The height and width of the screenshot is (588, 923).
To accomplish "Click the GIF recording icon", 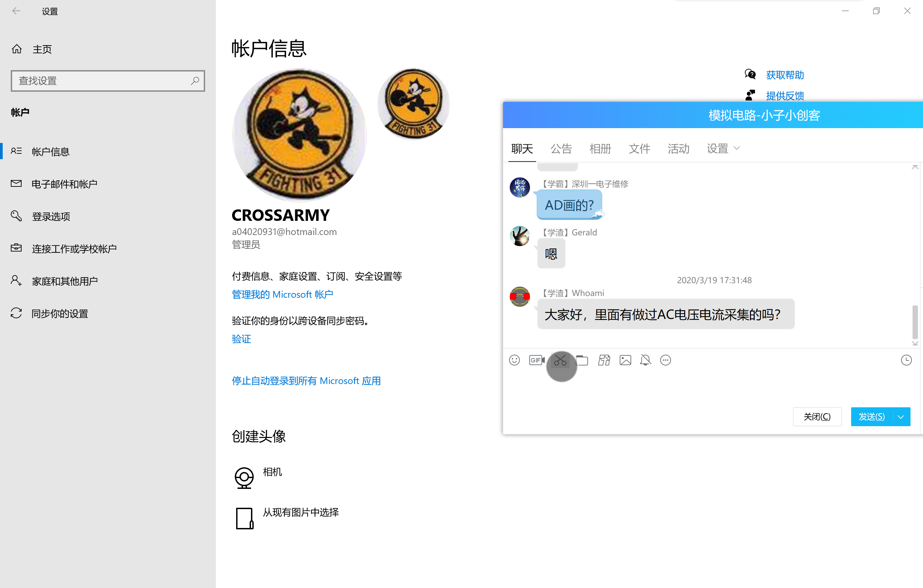I will (x=536, y=360).
